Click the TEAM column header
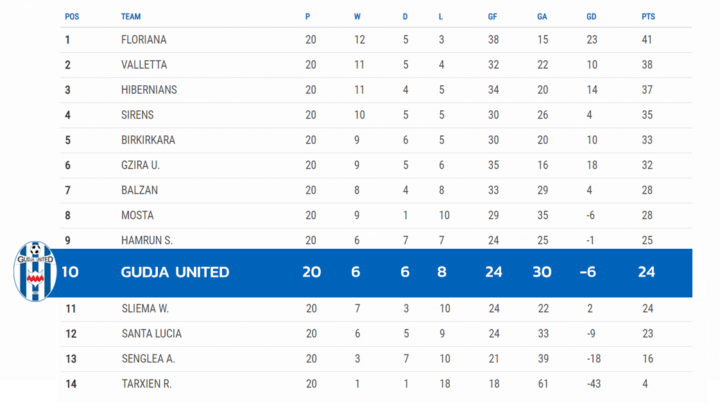 point(131,17)
